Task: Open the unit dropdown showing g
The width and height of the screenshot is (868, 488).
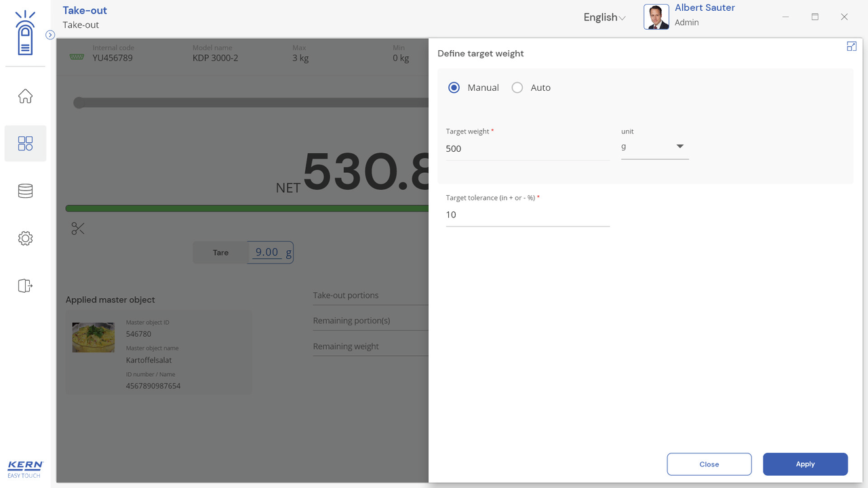Action: tap(654, 147)
